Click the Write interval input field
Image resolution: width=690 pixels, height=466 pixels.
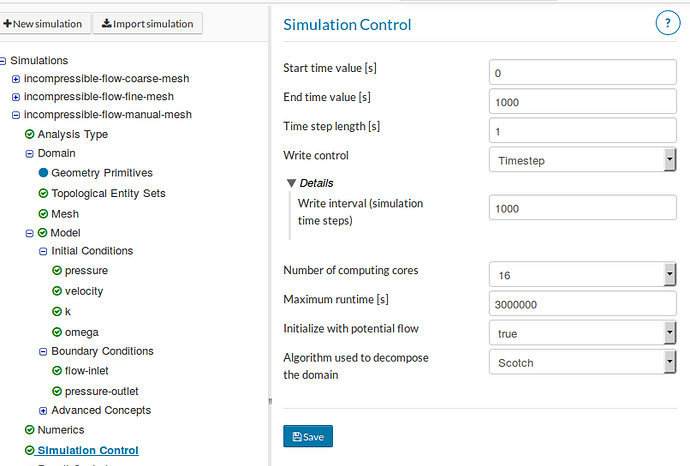coord(583,208)
